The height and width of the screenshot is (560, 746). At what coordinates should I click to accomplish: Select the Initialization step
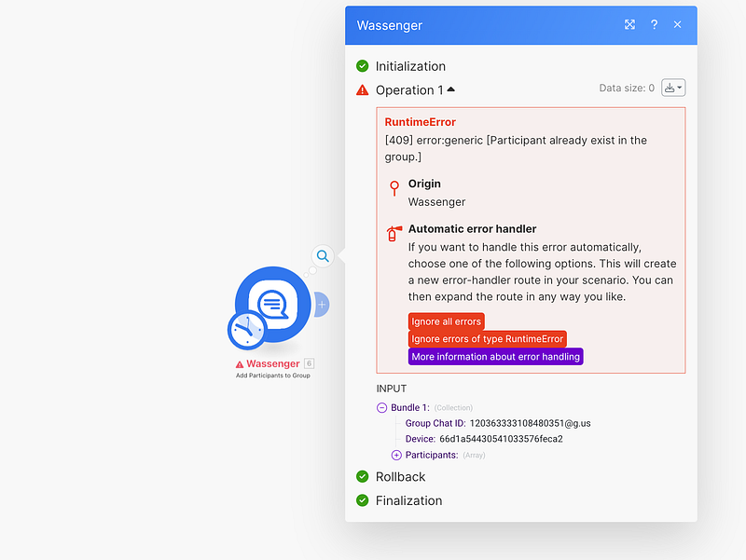pyautogui.click(x=410, y=66)
